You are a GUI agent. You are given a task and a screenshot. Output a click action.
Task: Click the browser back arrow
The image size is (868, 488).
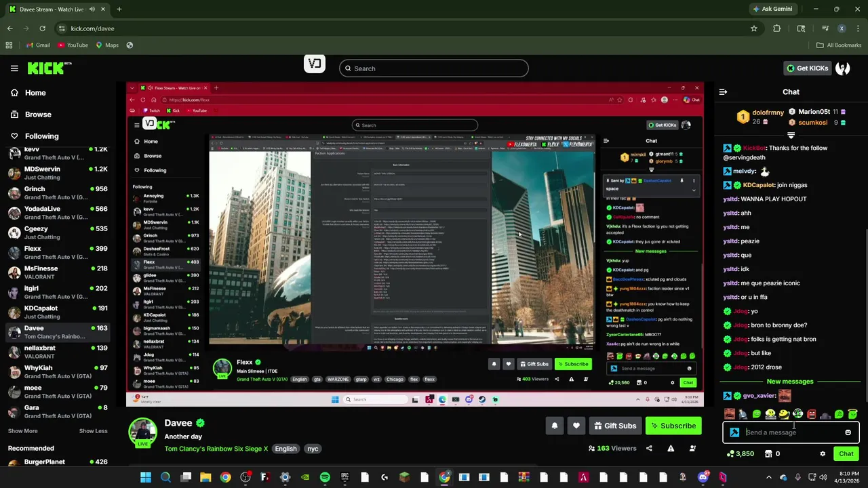pyautogui.click(x=9, y=28)
